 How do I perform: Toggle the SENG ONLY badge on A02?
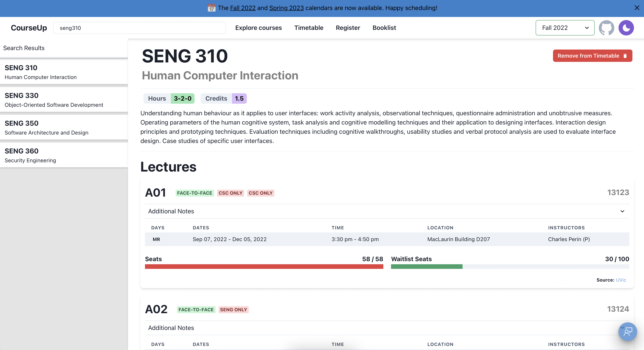pyautogui.click(x=233, y=310)
